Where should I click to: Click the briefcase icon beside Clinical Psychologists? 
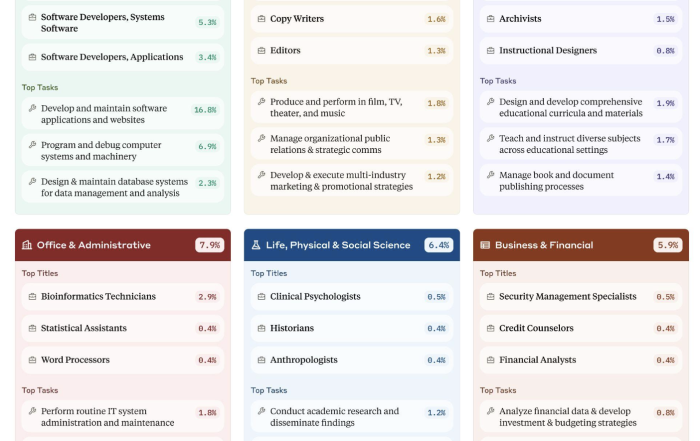262,296
